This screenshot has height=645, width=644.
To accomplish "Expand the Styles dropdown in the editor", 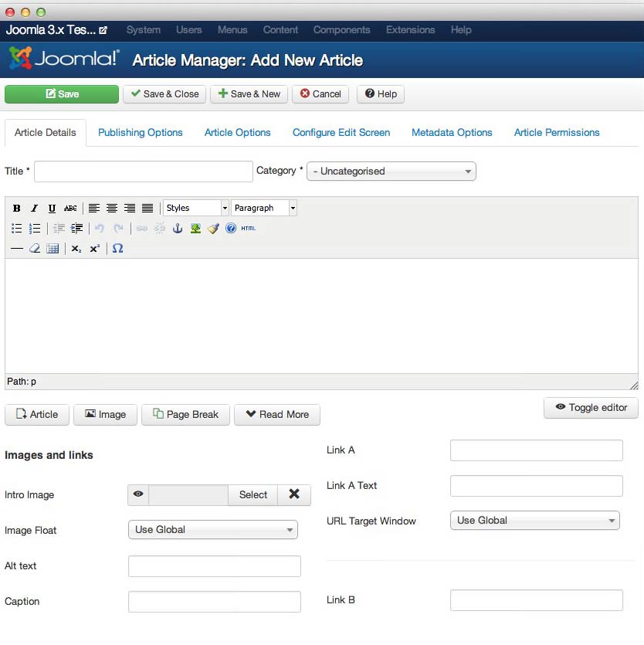I will (196, 209).
